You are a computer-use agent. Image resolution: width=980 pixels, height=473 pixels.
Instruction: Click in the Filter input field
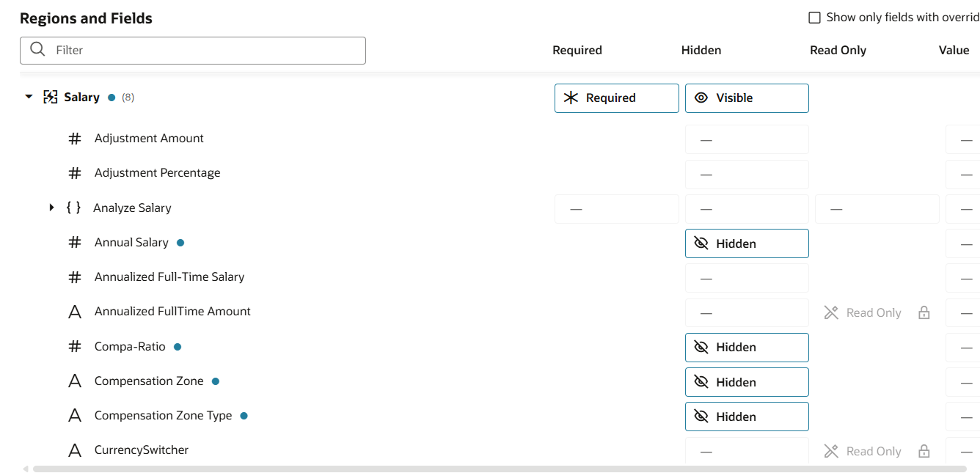193,51
